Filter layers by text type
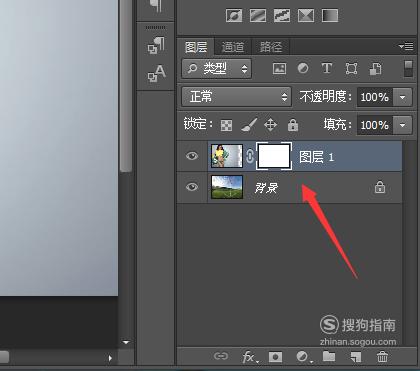420x371 pixels. point(327,68)
